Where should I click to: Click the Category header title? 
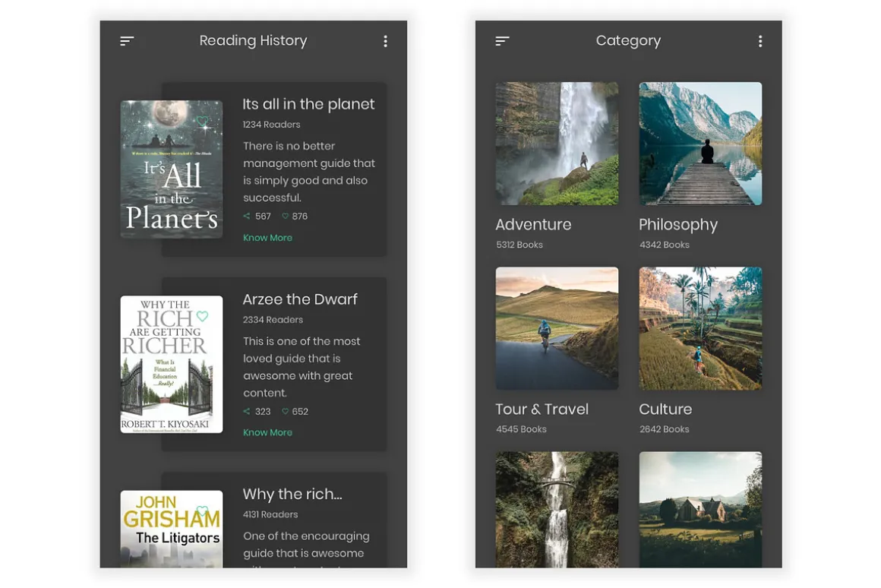pos(628,40)
